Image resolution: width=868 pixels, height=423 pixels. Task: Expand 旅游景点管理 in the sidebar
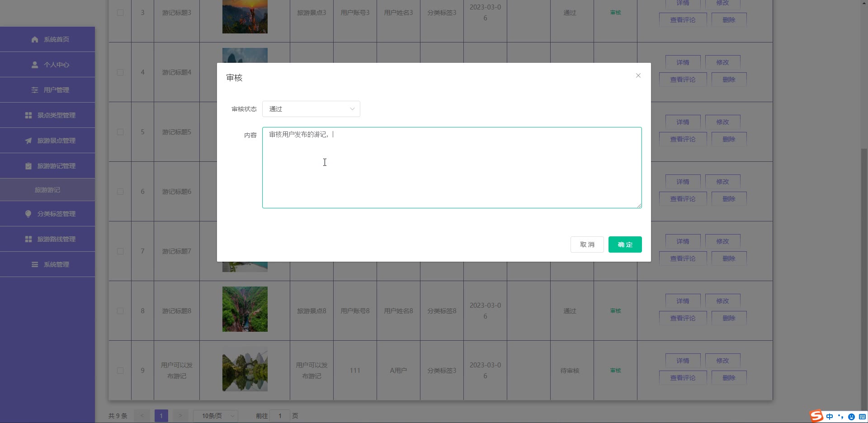[47, 141]
